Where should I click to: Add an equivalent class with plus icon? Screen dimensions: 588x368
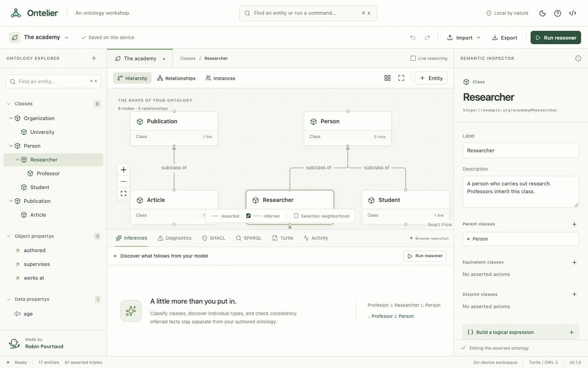(574, 263)
